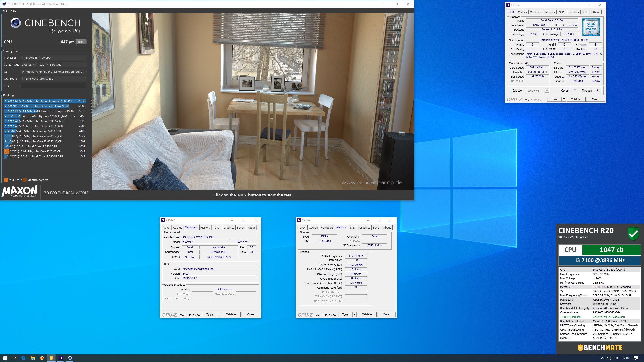Click the CPU-Z icon in top-right window title bar
This screenshot has height=362, width=644.
click(x=508, y=5)
